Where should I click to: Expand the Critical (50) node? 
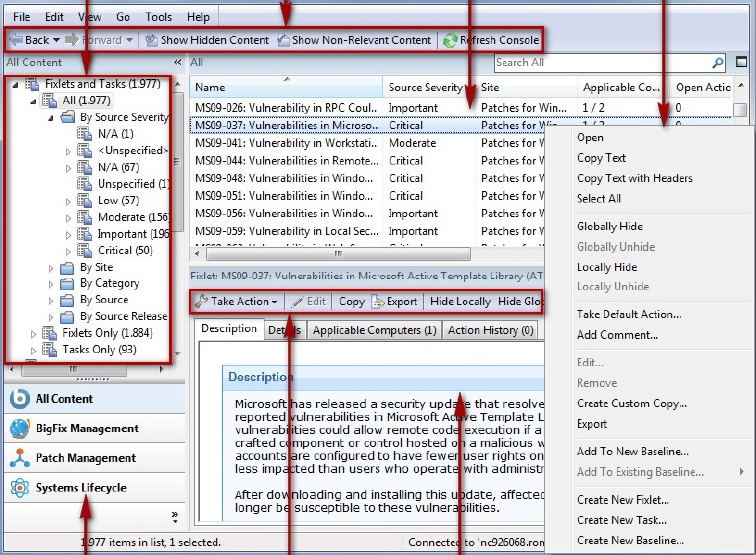tap(68, 251)
